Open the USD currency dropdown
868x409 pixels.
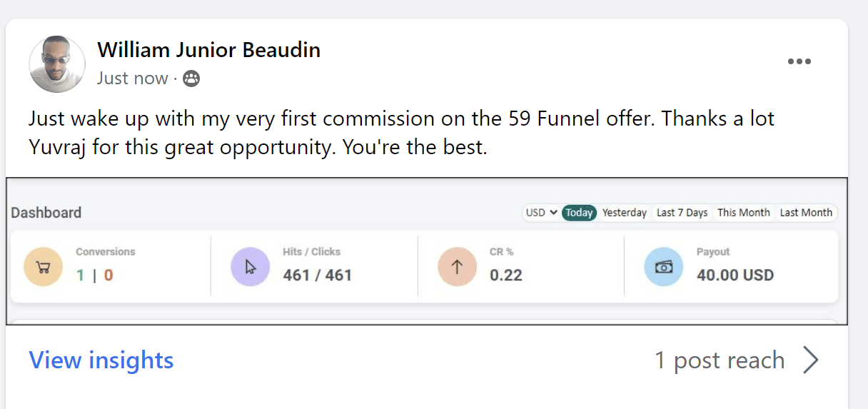(541, 213)
